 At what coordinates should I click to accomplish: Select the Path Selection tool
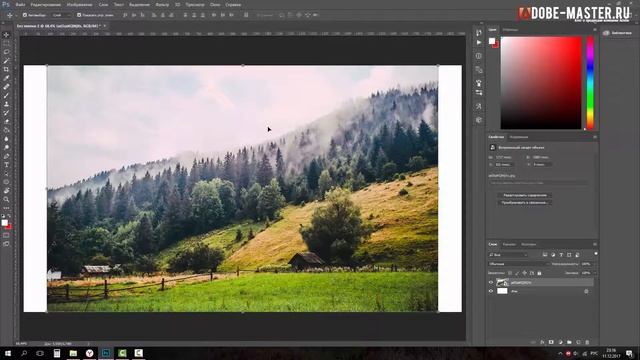[x=6, y=173]
